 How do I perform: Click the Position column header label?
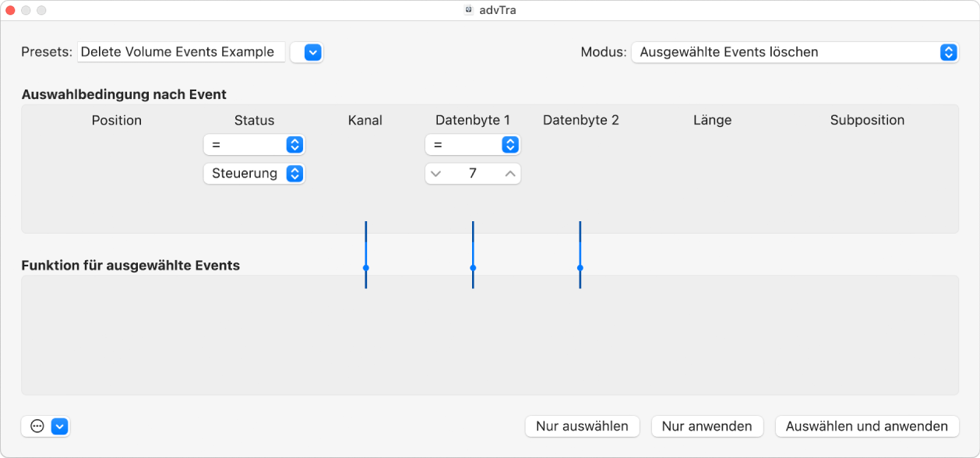point(116,120)
